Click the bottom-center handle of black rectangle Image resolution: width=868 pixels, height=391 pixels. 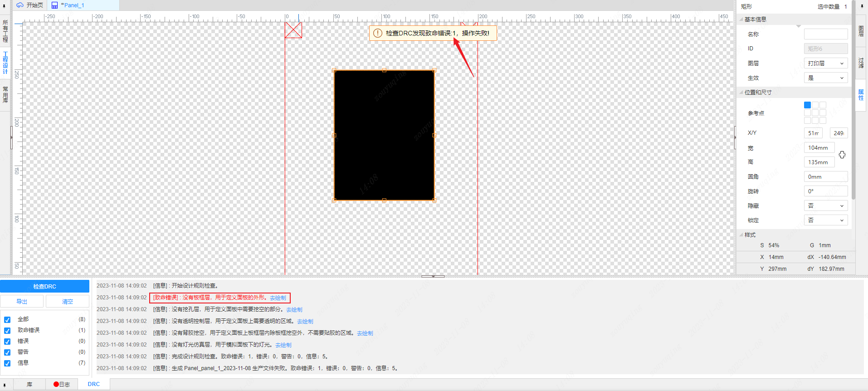click(x=384, y=200)
